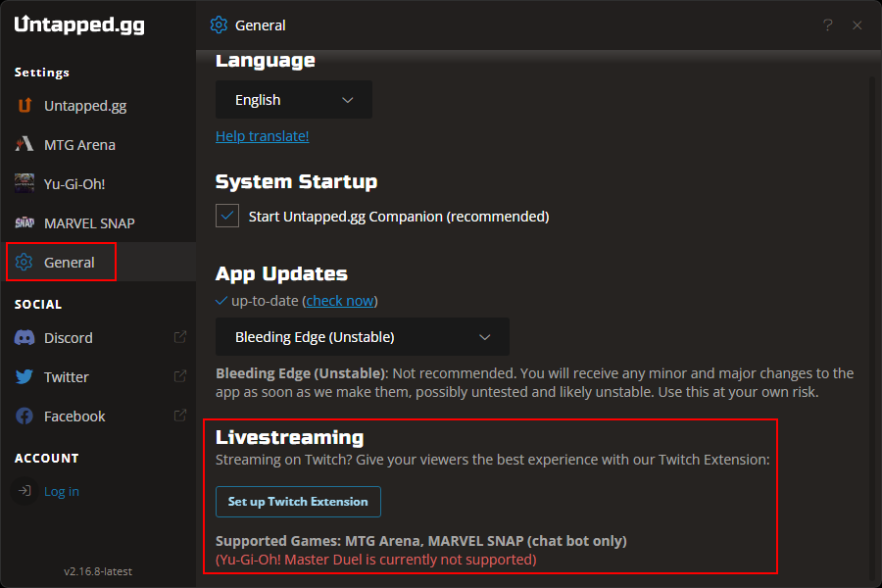The width and height of the screenshot is (882, 588).
Task: Select General settings section
Action: pos(98,263)
